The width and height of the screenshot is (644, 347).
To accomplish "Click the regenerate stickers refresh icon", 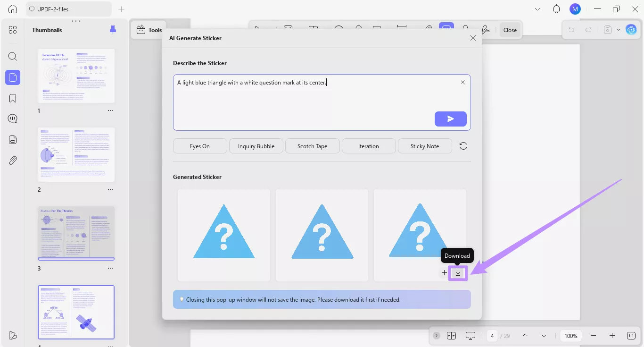I will (463, 146).
